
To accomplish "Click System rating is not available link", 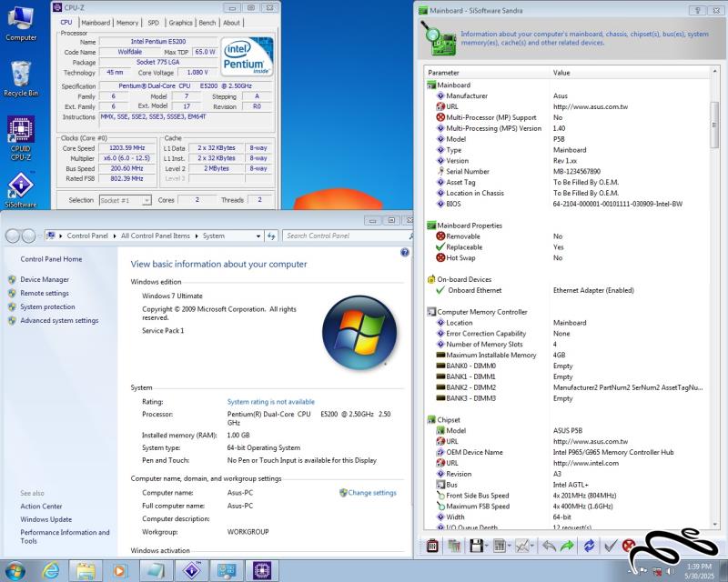I will pos(270,402).
